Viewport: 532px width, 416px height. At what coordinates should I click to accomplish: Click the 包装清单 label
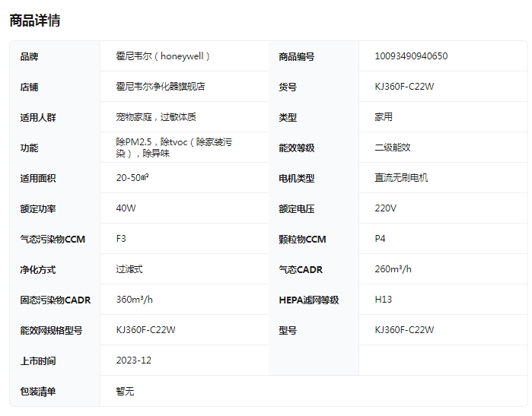coord(38,392)
